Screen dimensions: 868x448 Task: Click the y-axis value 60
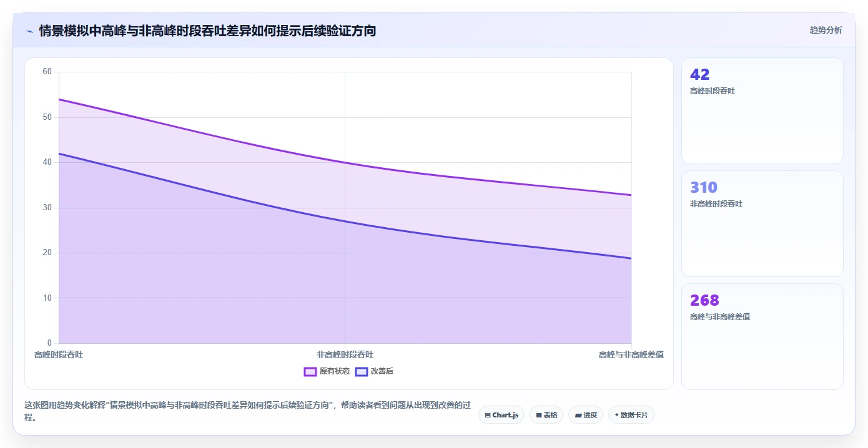(x=47, y=72)
